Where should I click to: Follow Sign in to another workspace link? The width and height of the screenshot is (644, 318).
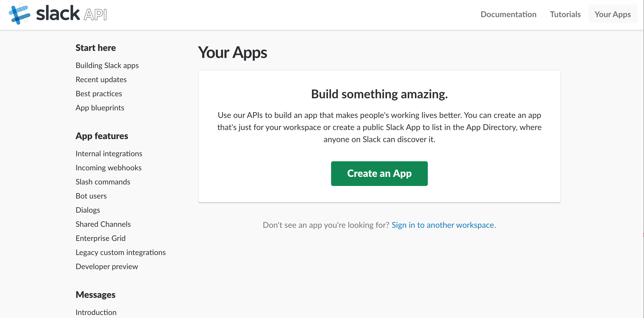pyautogui.click(x=443, y=225)
